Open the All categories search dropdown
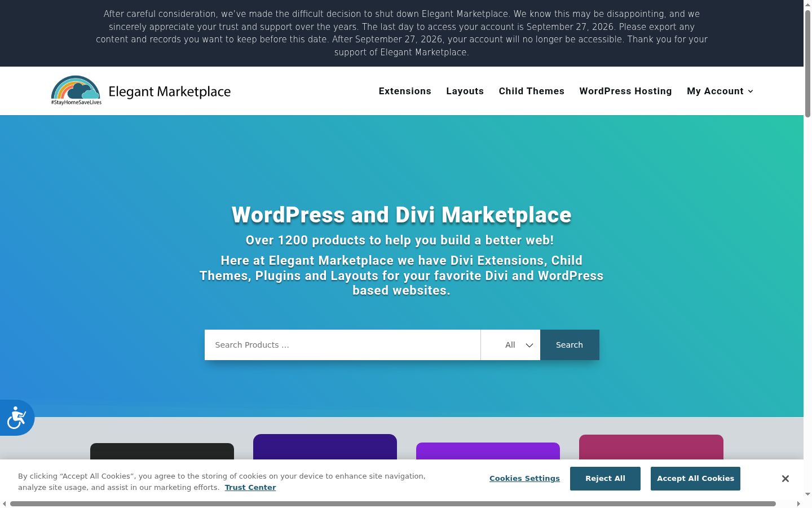The image size is (812, 508). tap(510, 345)
